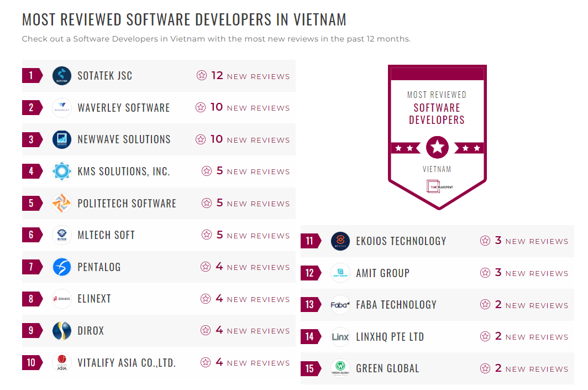Image resolution: width=588 pixels, height=390 pixels.
Task: Click the Politetech Software swirl logo
Action: [x=61, y=203]
